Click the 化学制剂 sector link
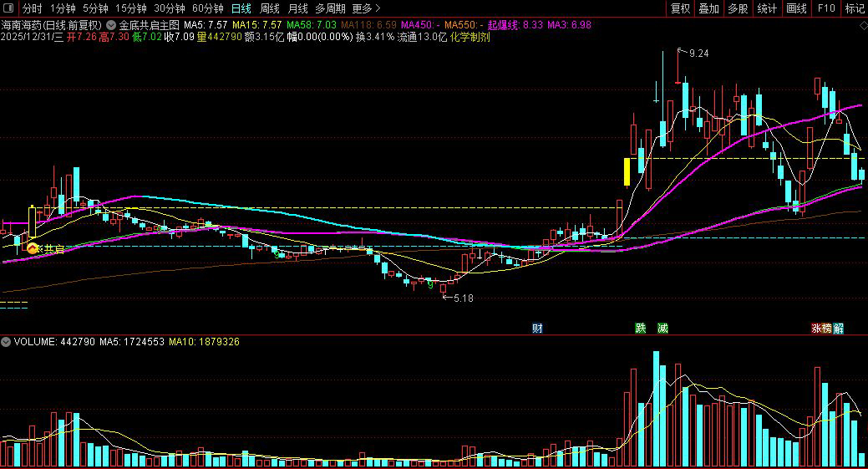This screenshot has width=868, height=469. coord(470,37)
